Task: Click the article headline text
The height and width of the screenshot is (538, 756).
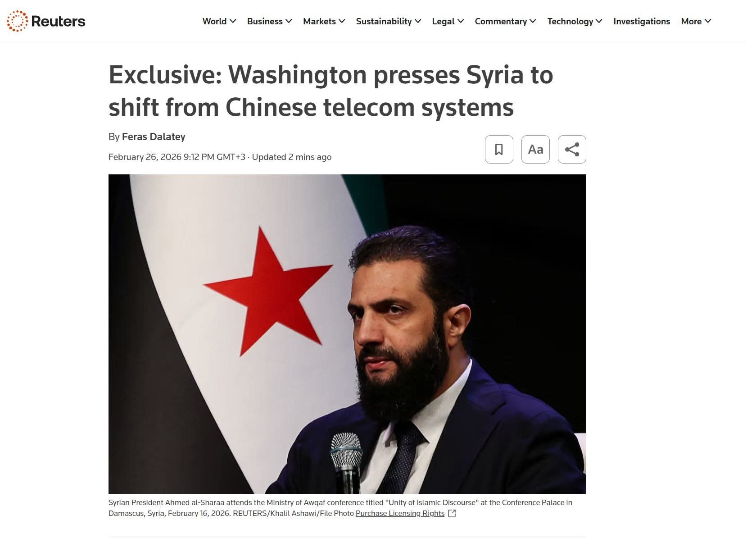Action: (331, 91)
